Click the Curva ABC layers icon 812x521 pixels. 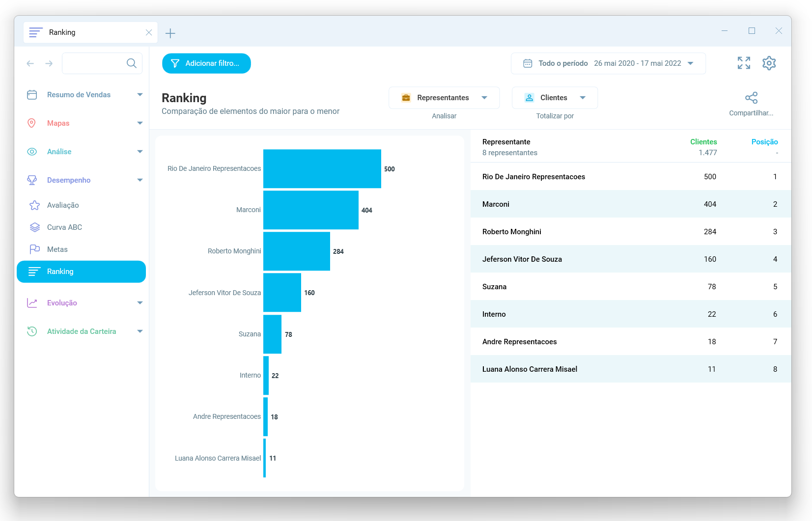(34, 227)
